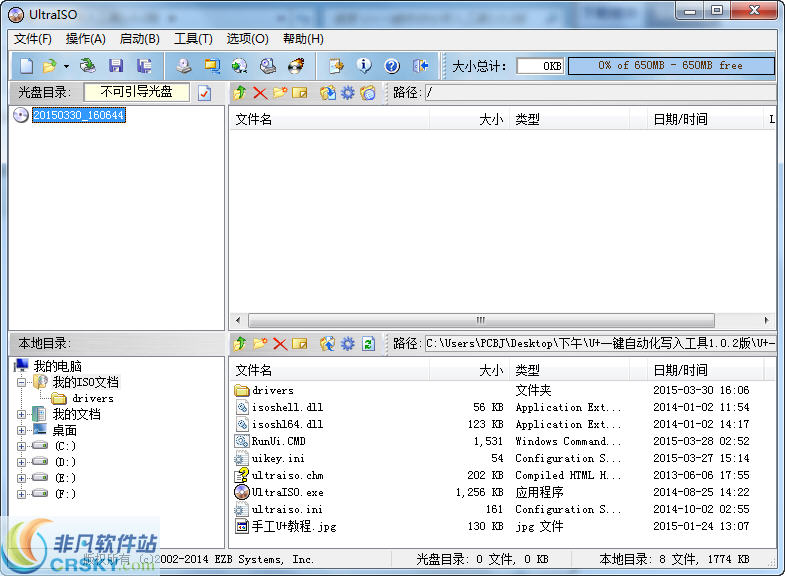
Task: Click the Rename icon in disc pane
Action: 300,93
